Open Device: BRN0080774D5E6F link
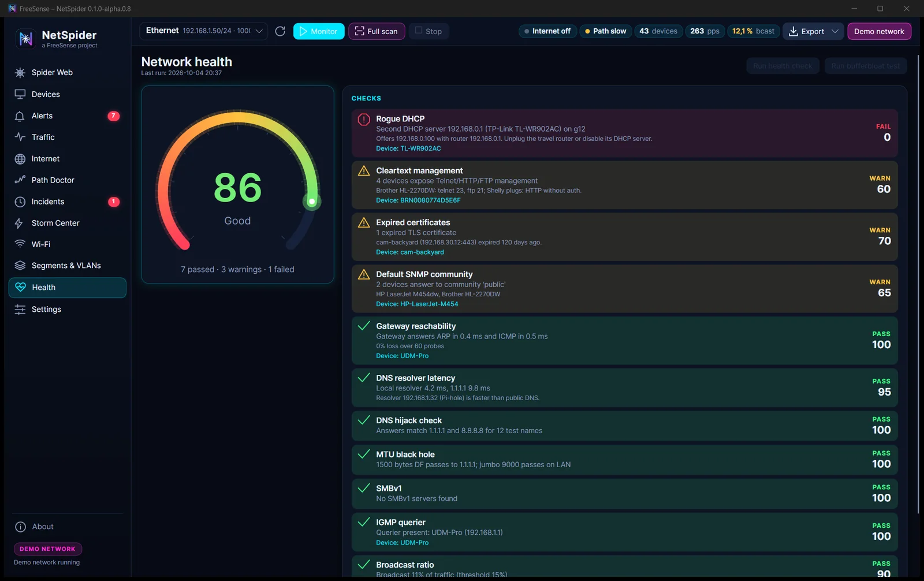The width and height of the screenshot is (924, 581). coord(418,200)
